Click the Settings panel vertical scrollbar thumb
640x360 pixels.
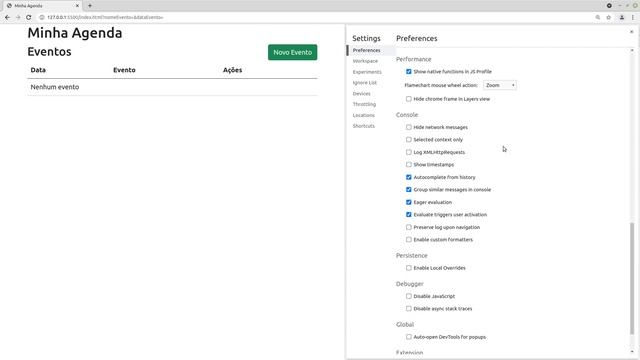point(632,279)
